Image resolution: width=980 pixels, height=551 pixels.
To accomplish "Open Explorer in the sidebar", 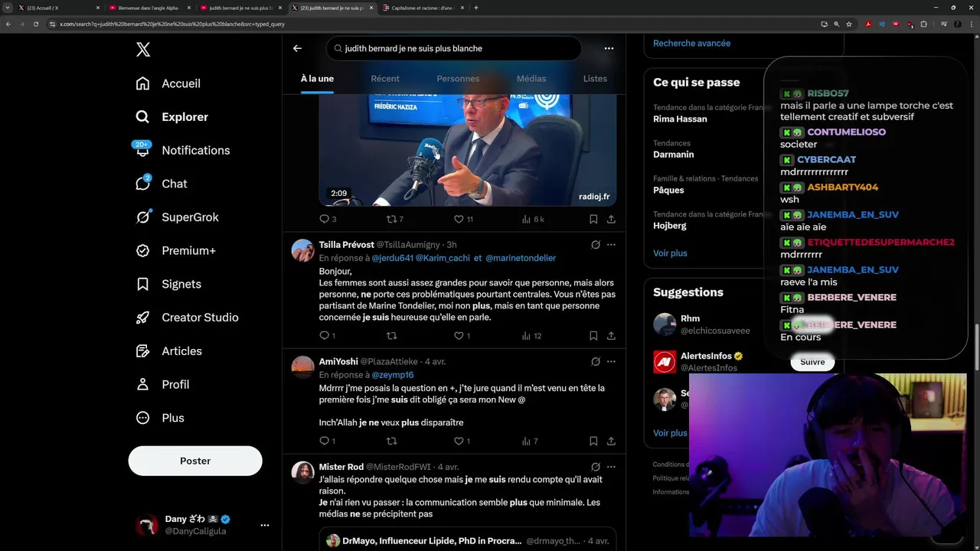I will [171, 117].
